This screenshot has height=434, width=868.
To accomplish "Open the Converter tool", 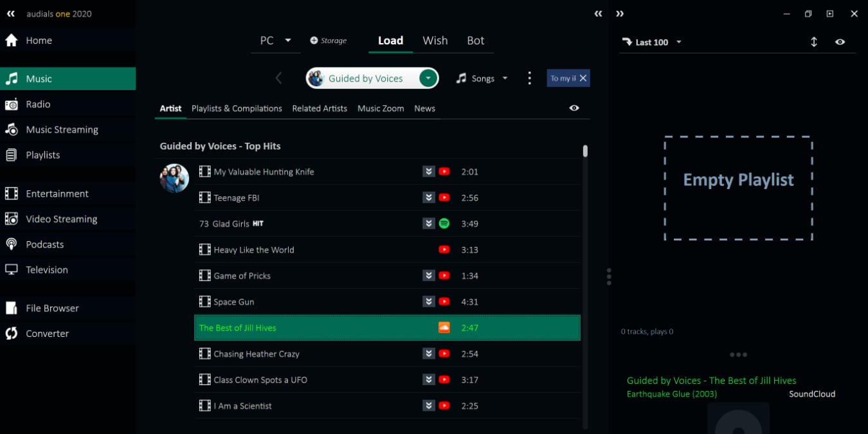I will pyautogui.click(x=47, y=334).
